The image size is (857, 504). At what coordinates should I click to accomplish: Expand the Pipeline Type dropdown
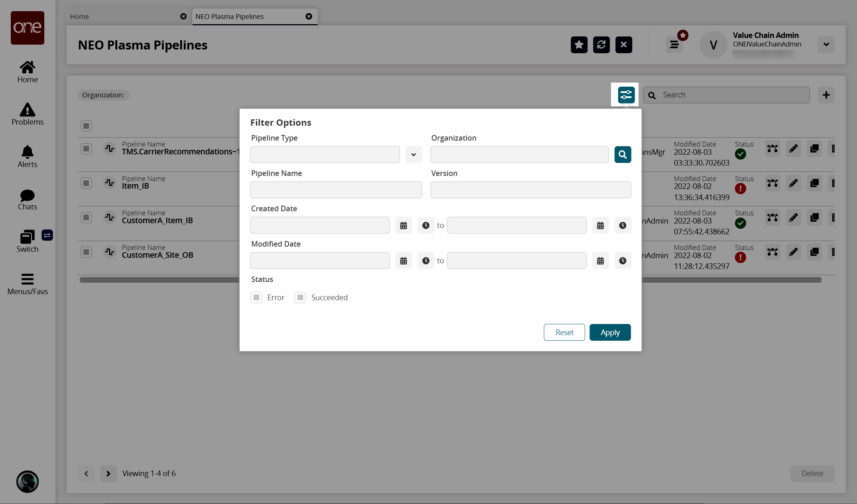tap(413, 154)
